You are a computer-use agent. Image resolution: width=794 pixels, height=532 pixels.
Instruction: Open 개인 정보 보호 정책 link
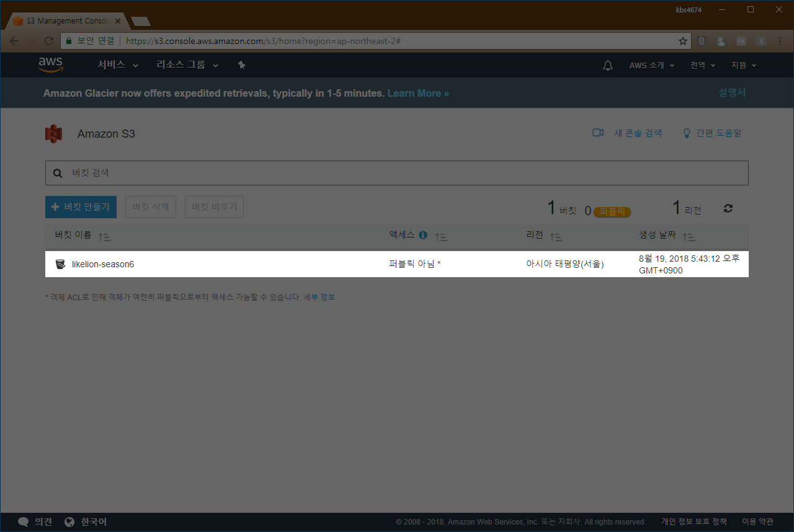click(x=694, y=522)
